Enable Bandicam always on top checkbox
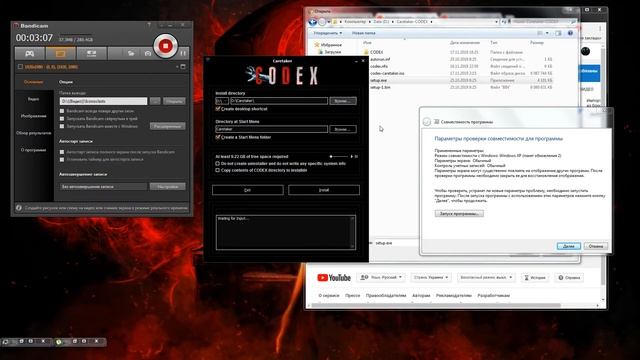 (62, 111)
